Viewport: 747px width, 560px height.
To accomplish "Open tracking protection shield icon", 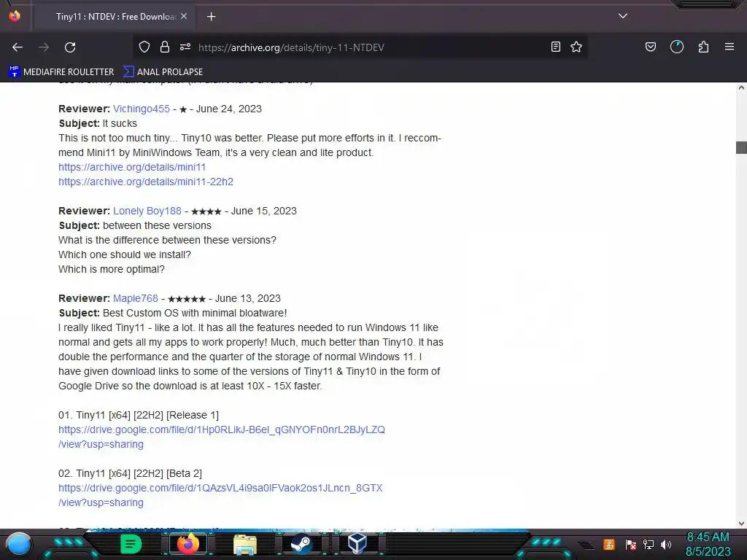I will [x=144, y=47].
